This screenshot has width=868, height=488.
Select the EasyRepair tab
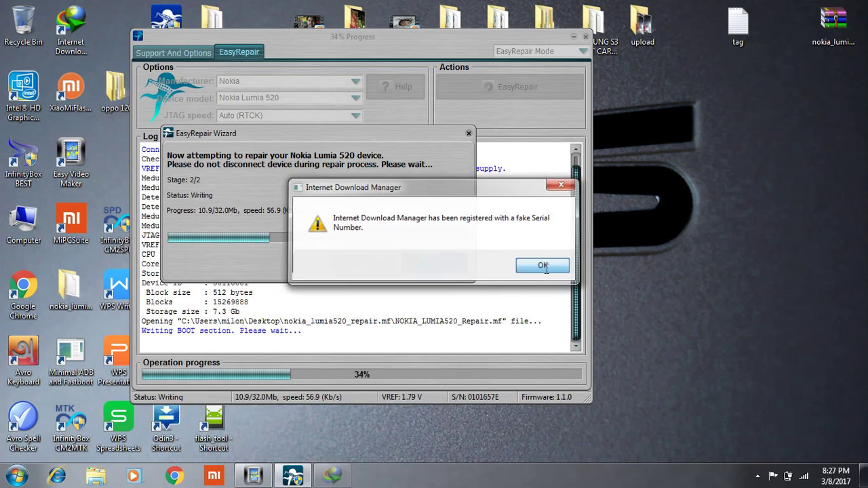click(x=239, y=52)
